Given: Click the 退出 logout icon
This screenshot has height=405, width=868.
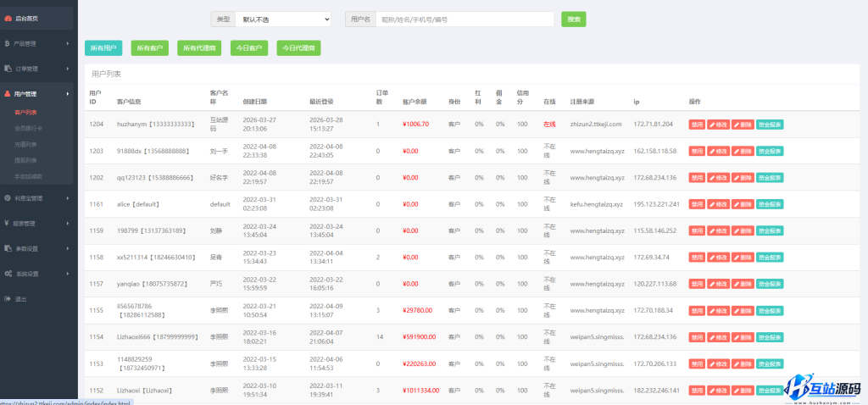Looking at the screenshot, I should 8,299.
